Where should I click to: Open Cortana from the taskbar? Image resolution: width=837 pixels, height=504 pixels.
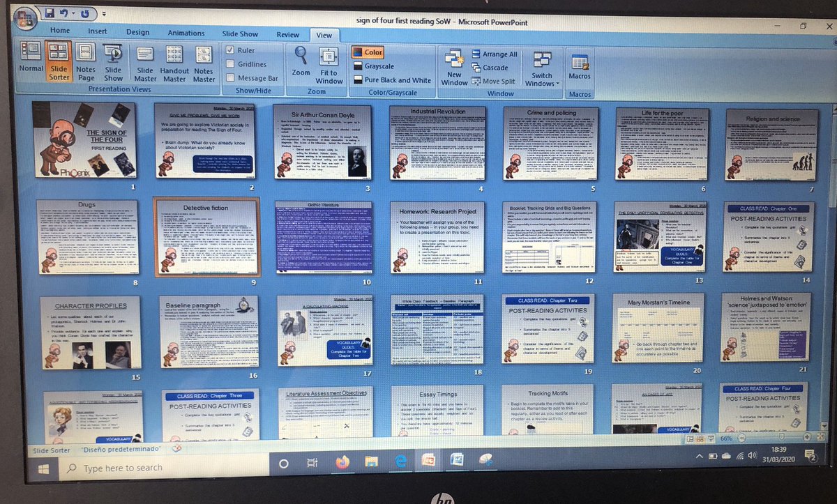point(284,464)
